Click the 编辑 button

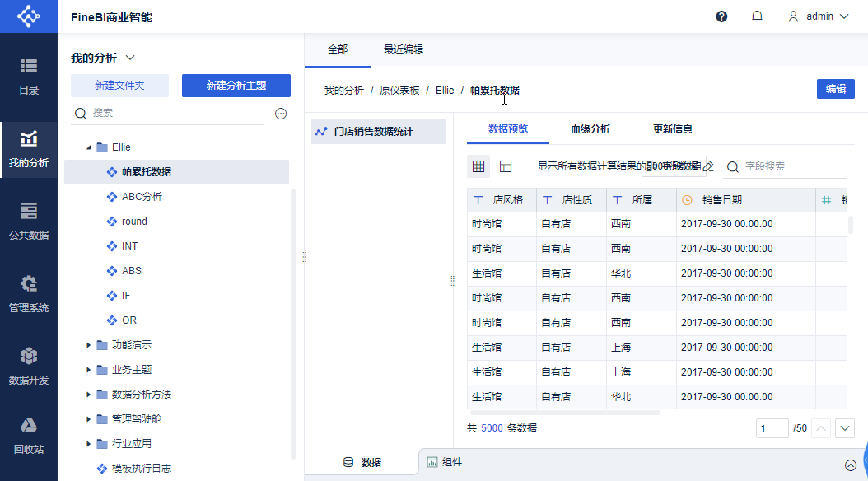pos(835,89)
